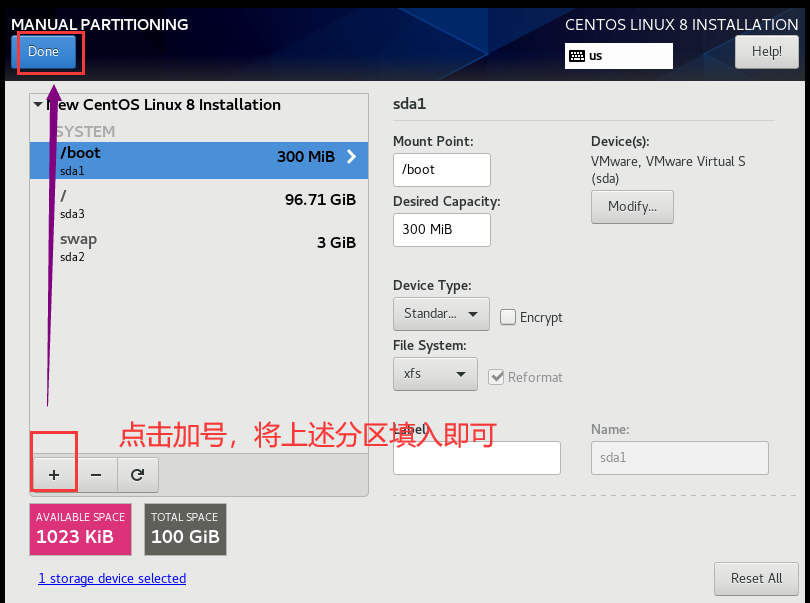Open the Device Type dropdown
The image size is (810, 603).
tap(441, 314)
